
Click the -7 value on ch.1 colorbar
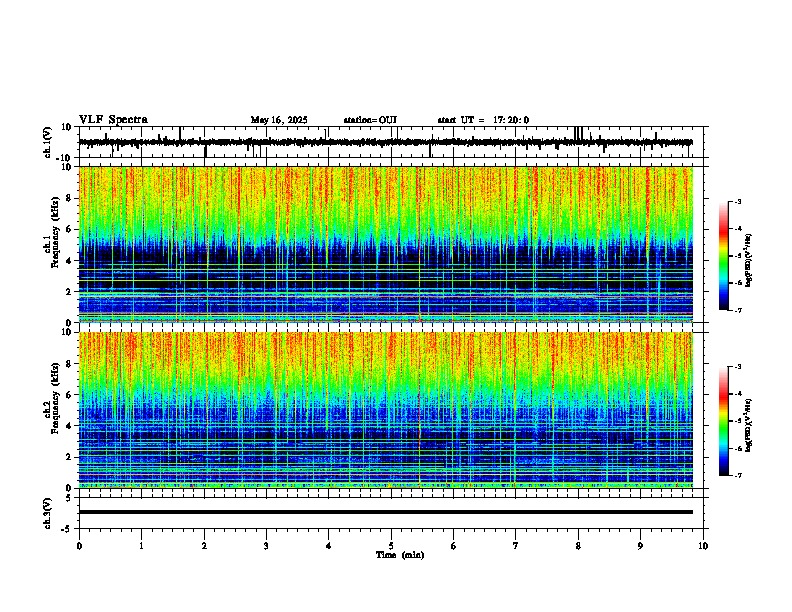click(x=737, y=310)
